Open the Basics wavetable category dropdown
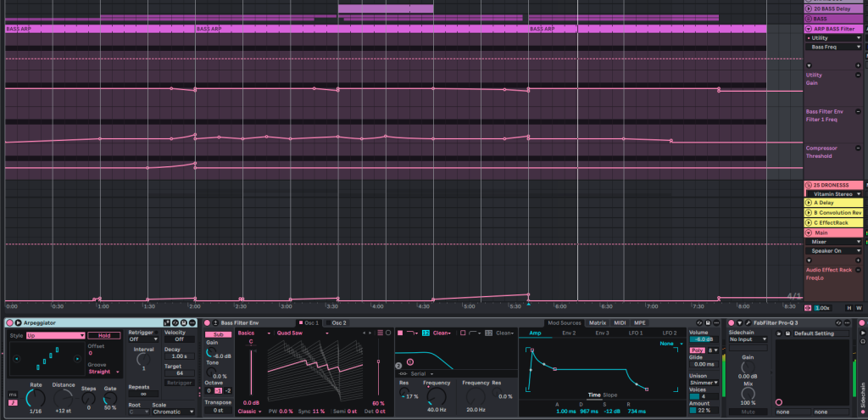Viewport: 868px width, 420px height. [x=254, y=333]
